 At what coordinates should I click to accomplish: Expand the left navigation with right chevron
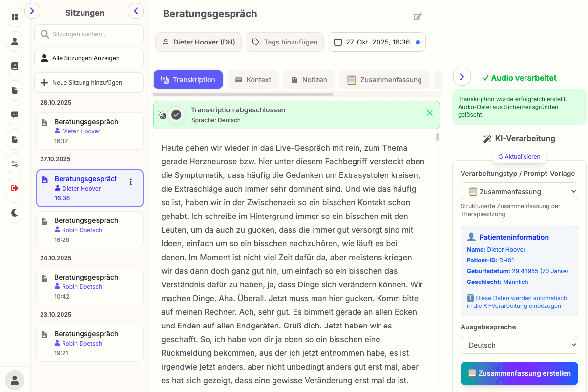32,10
